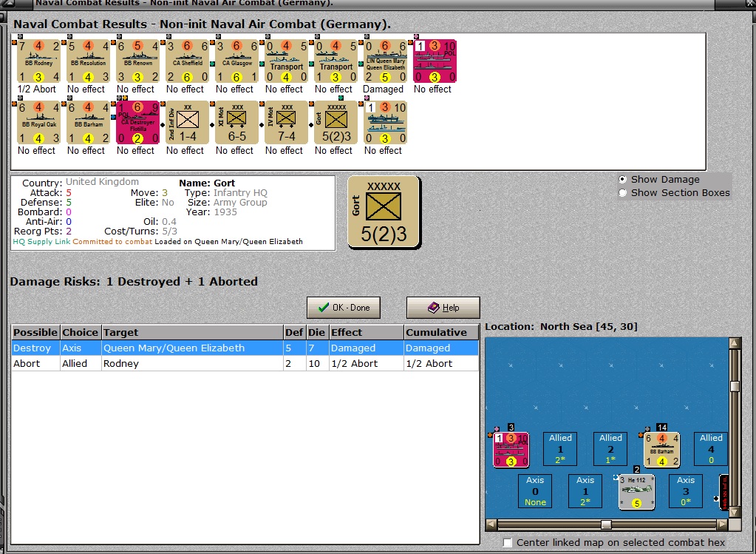Click Allied section box 2 on map
This screenshot has width=756, height=554.
tap(610, 449)
